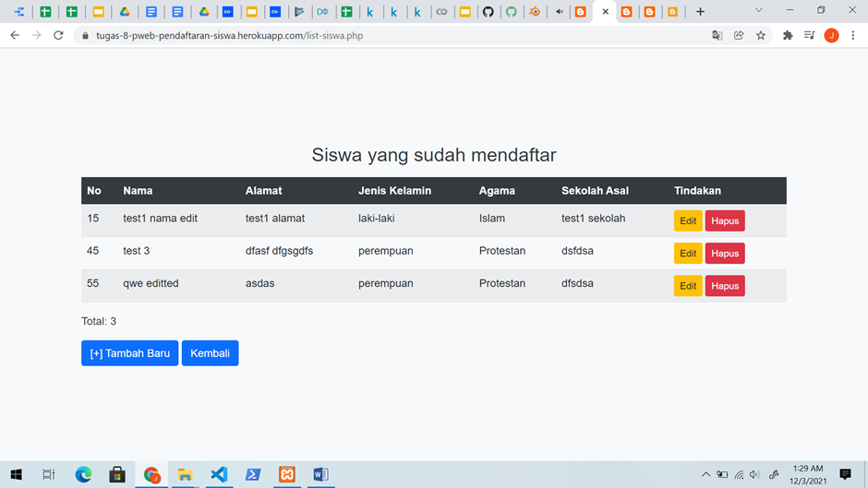The image size is (868, 488).
Task: Switch to the Blender icon tab
Action: (535, 12)
